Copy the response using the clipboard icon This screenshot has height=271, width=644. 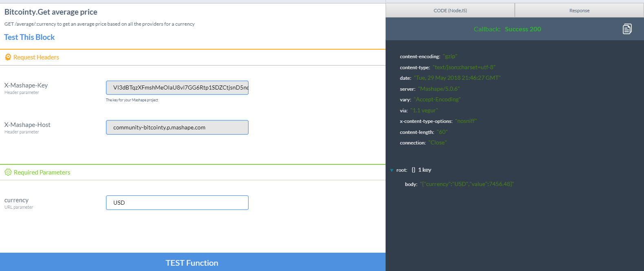click(627, 29)
